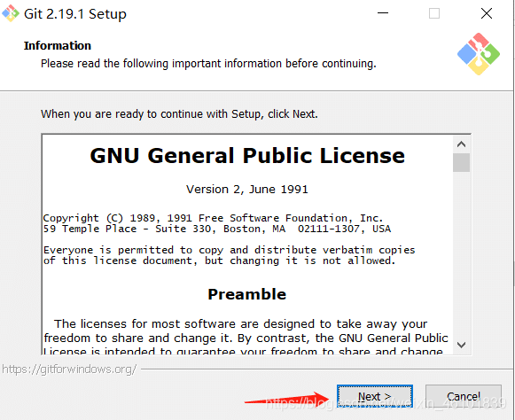The image size is (515, 420).
Task: Click the GNU General Public License heading
Action: coord(247,155)
